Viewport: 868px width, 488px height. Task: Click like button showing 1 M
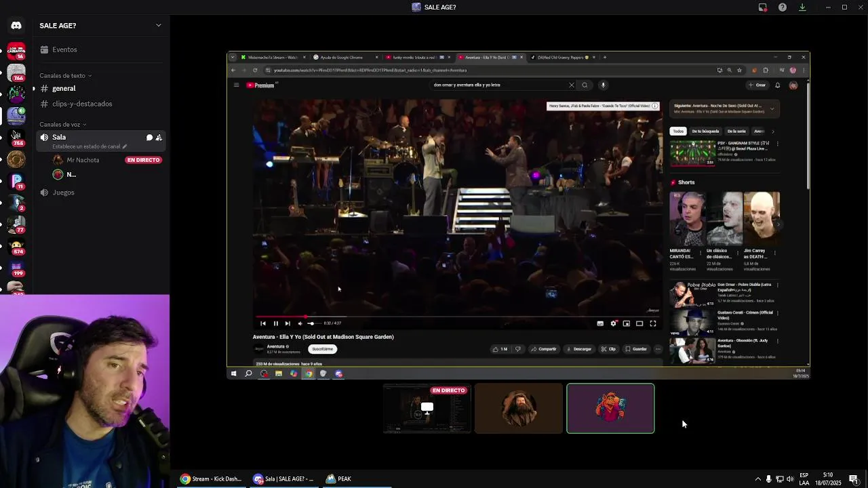click(500, 349)
